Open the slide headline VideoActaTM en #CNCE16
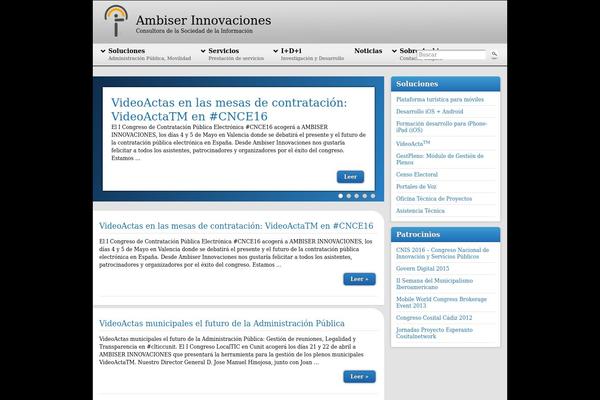The width and height of the screenshot is (600, 400). coord(229,109)
